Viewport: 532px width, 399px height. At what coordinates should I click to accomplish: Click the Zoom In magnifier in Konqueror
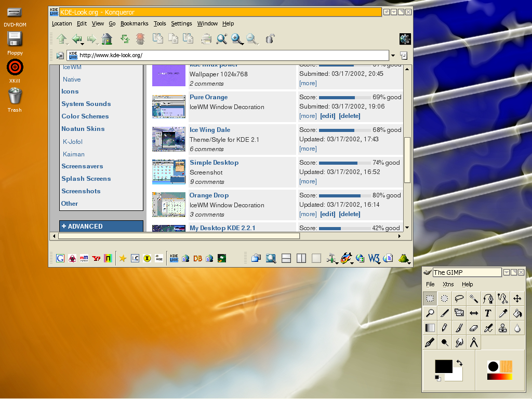[x=237, y=39]
